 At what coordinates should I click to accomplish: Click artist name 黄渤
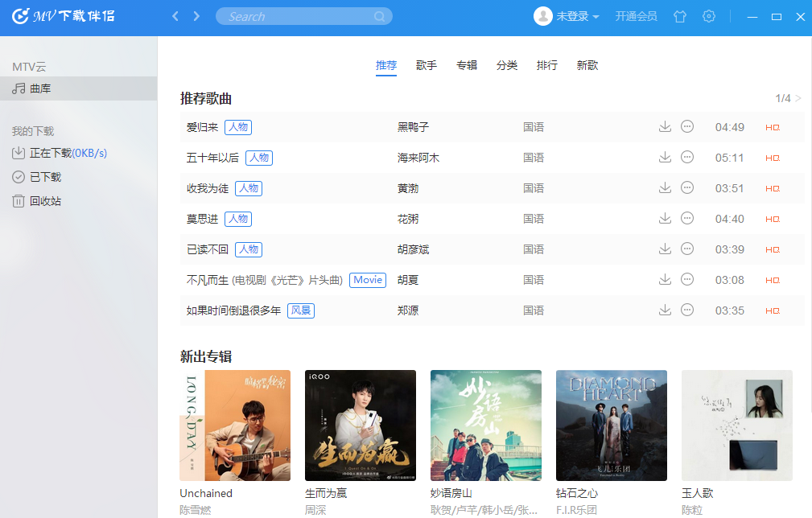click(407, 188)
